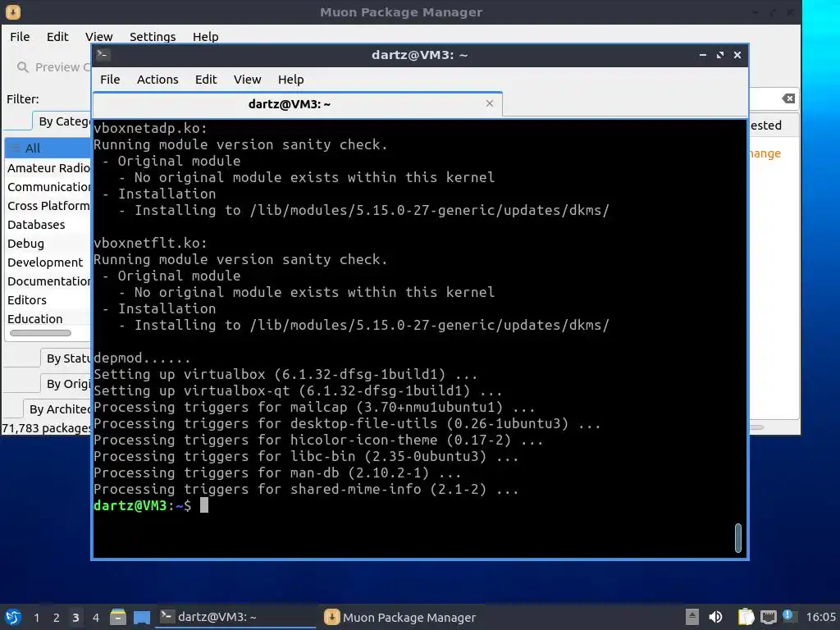
Task: Select the All category in Muon
Action: (48, 148)
